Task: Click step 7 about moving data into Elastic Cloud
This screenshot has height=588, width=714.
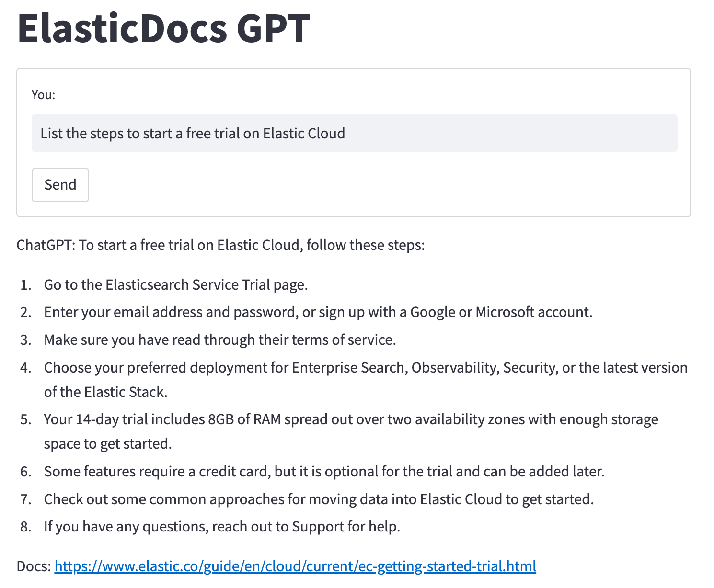Action: [x=319, y=499]
